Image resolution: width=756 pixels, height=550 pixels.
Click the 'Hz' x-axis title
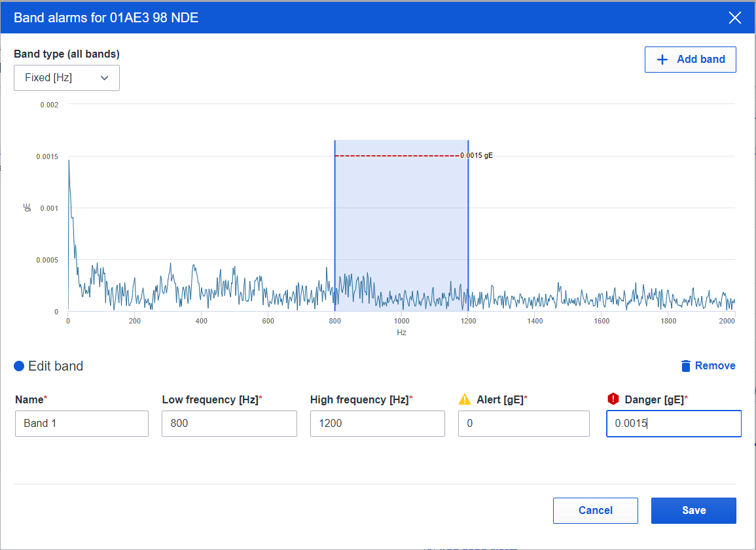(402, 333)
